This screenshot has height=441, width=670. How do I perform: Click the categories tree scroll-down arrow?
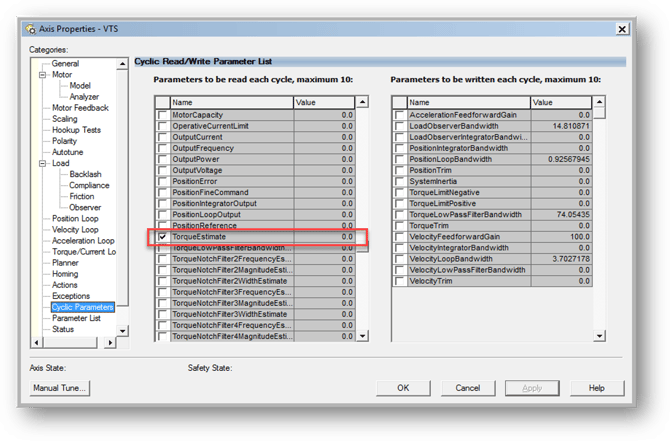(122, 331)
